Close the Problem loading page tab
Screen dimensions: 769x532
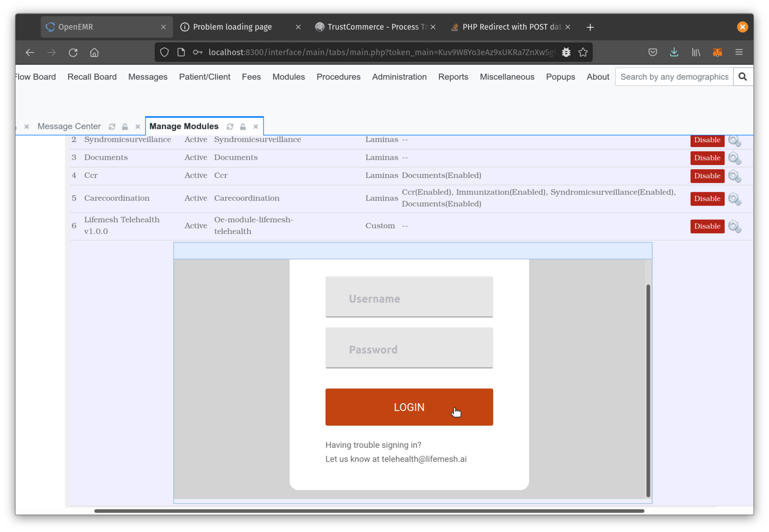[x=298, y=27]
